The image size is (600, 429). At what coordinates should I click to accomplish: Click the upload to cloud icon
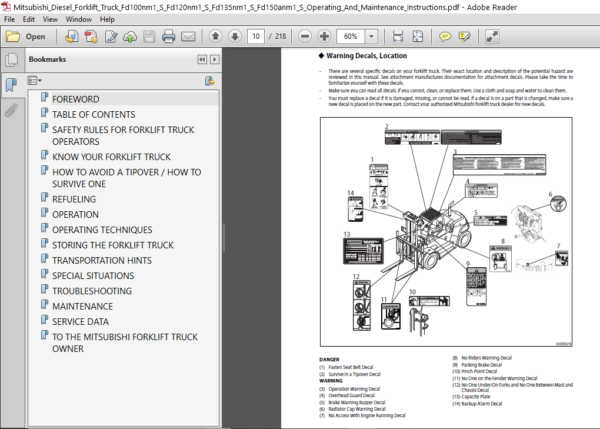tap(130, 37)
